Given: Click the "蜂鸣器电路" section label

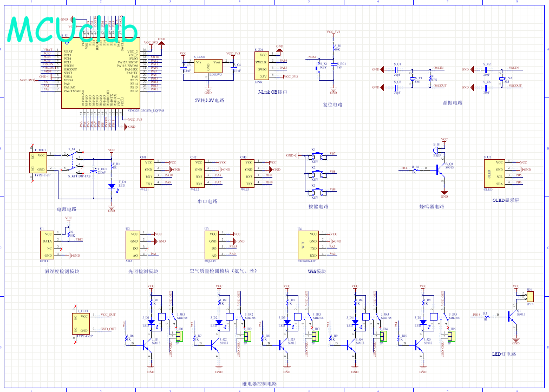Looking at the screenshot, I should pos(432,206).
